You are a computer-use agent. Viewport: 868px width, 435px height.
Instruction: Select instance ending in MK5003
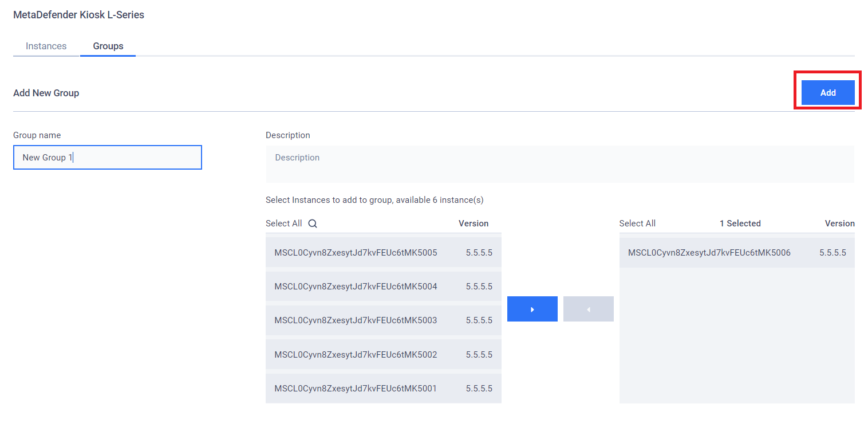point(384,320)
